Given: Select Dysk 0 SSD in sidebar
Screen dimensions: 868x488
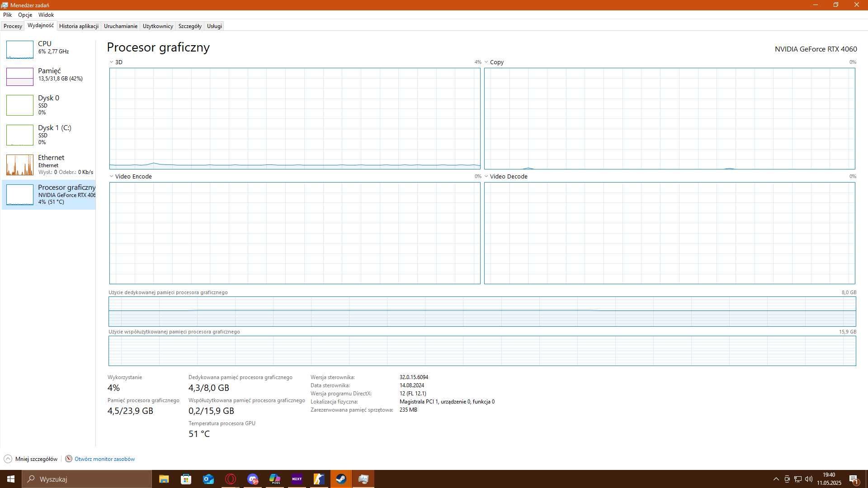Looking at the screenshot, I should (x=49, y=105).
